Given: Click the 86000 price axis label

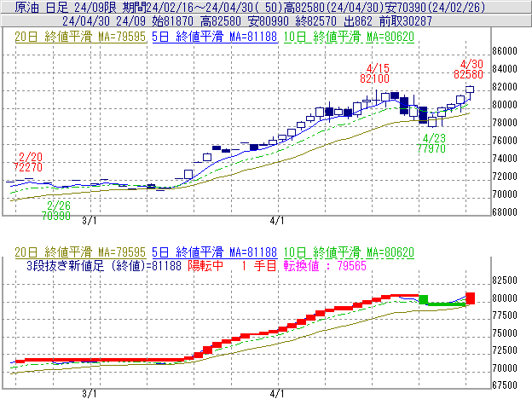Looking at the screenshot, I should click(505, 51).
